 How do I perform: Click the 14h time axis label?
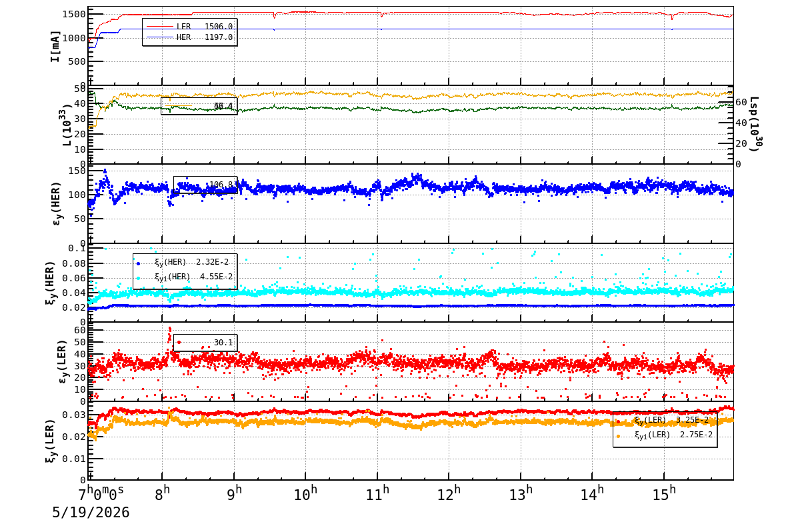[592, 494]
